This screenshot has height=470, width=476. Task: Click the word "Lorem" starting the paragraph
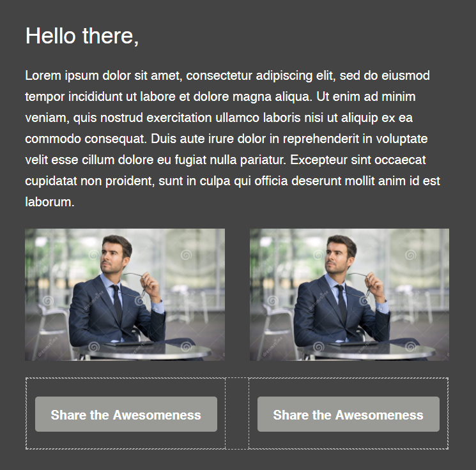(x=43, y=75)
